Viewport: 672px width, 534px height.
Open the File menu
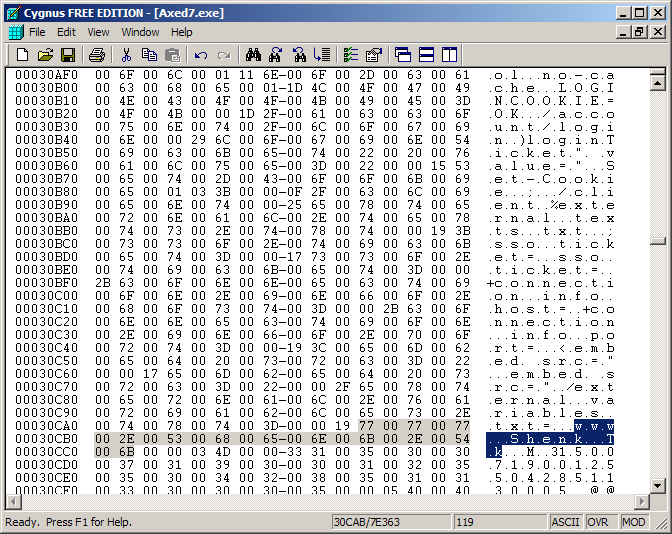coord(37,33)
